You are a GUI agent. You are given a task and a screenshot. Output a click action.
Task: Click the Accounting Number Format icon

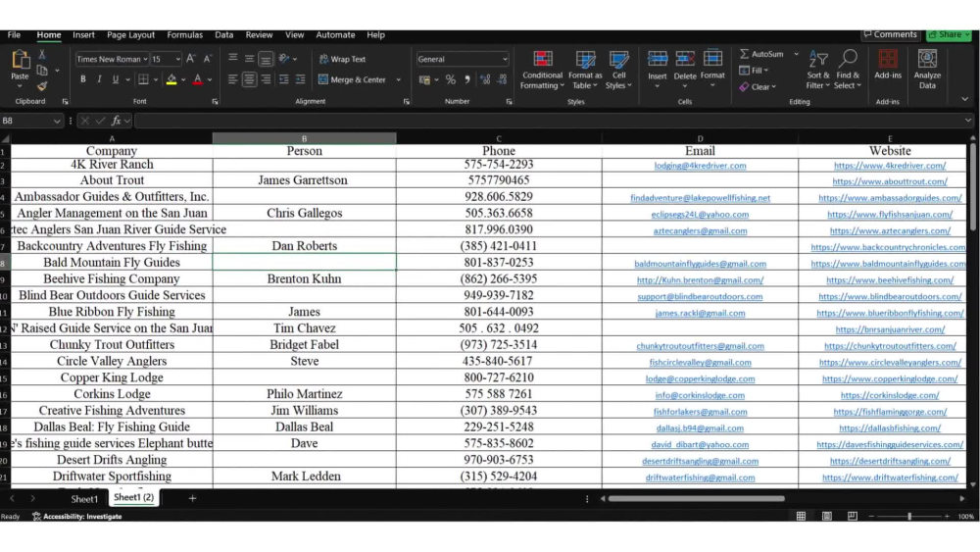(x=425, y=79)
